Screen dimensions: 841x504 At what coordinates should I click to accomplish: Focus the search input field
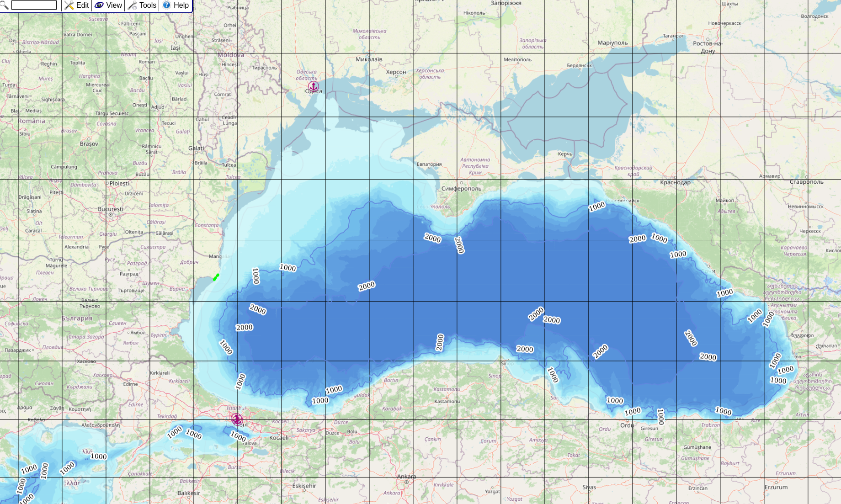point(34,5)
